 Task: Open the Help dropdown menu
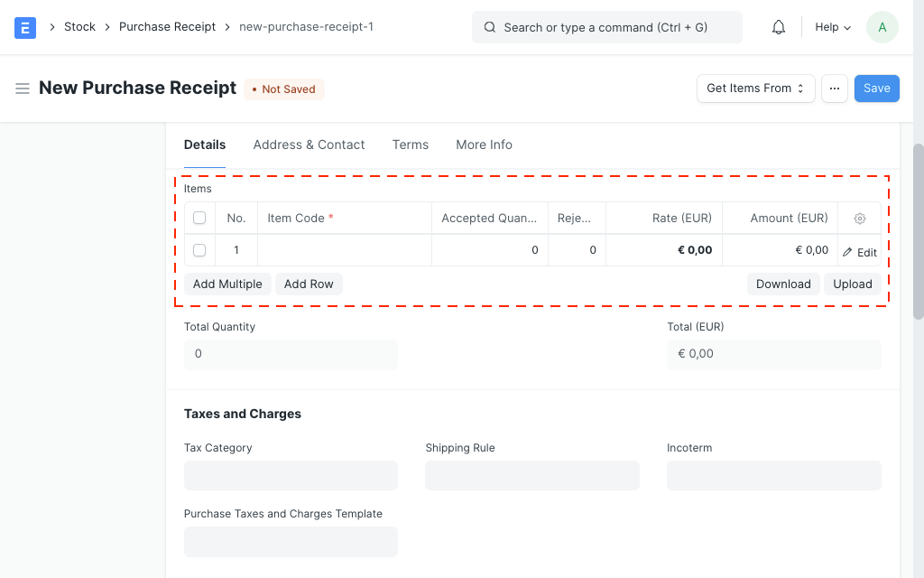point(832,27)
